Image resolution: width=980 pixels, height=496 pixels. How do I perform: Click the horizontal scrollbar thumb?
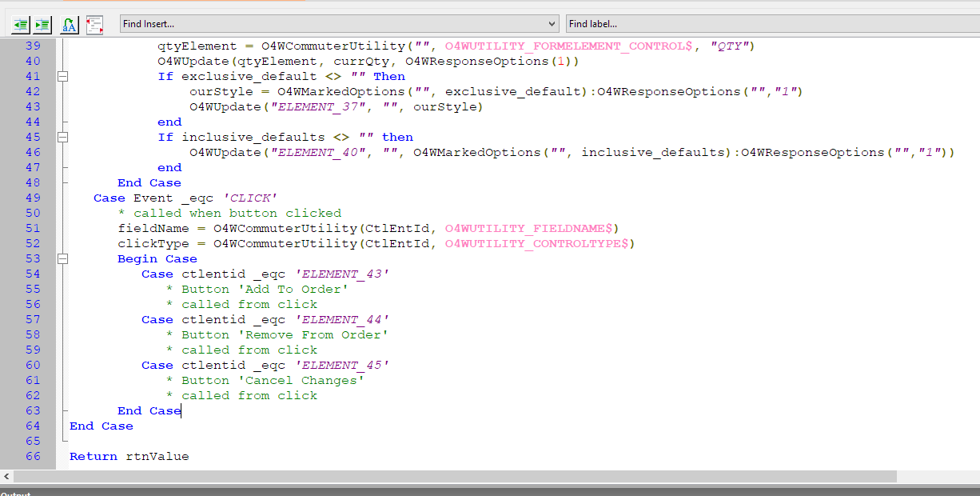point(455,476)
